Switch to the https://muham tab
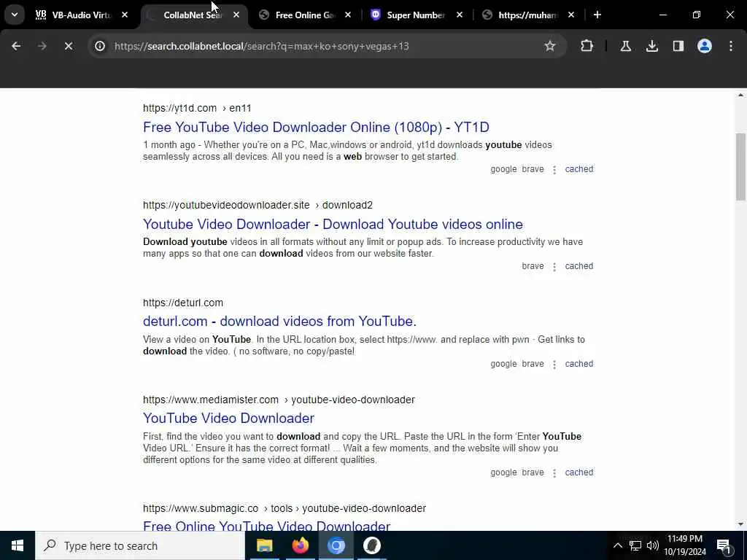747x560 pixels. [x=528, y=15]
